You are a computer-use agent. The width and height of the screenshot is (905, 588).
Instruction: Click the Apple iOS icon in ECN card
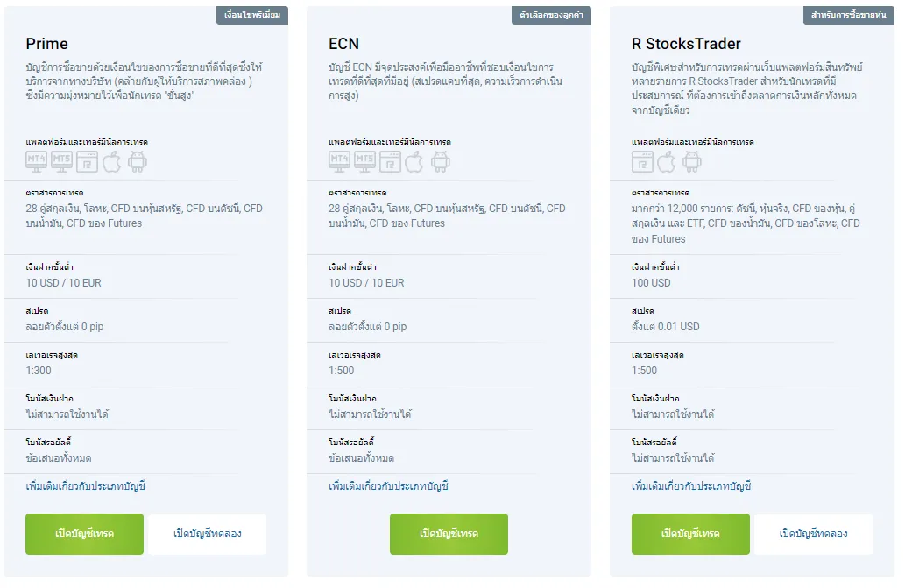click(x=414, y=161)
